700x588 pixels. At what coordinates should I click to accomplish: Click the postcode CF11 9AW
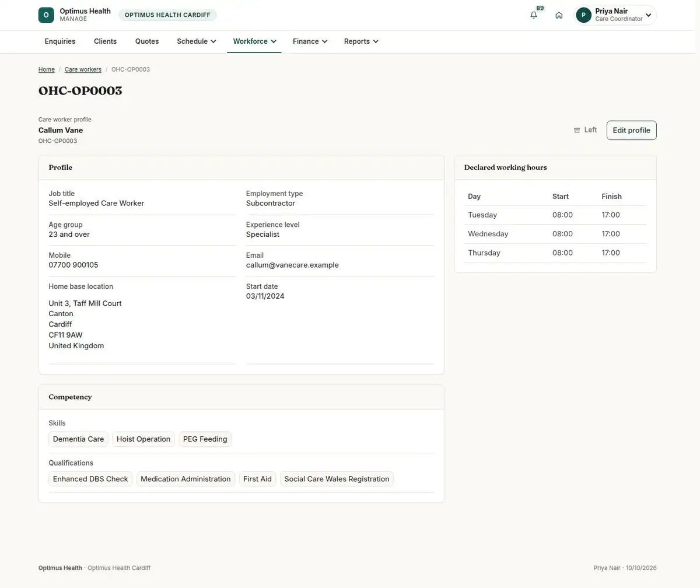65,335
